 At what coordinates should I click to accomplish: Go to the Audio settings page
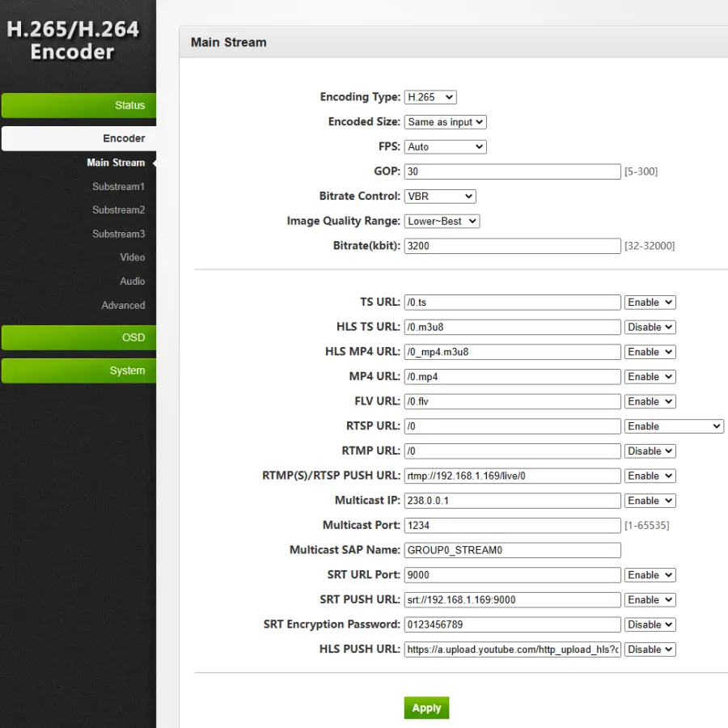tap(132, 281)
